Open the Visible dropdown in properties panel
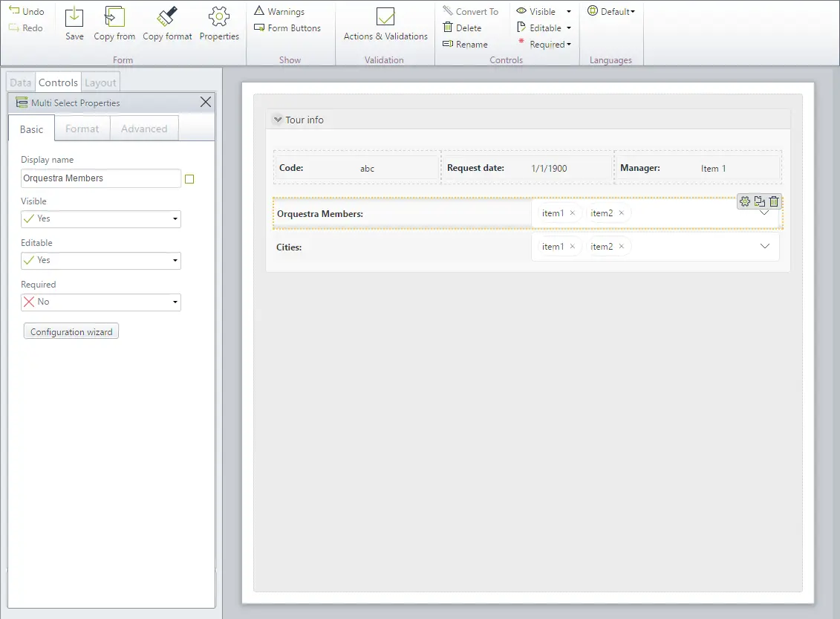840x619 pixels. tap(101, 218)
